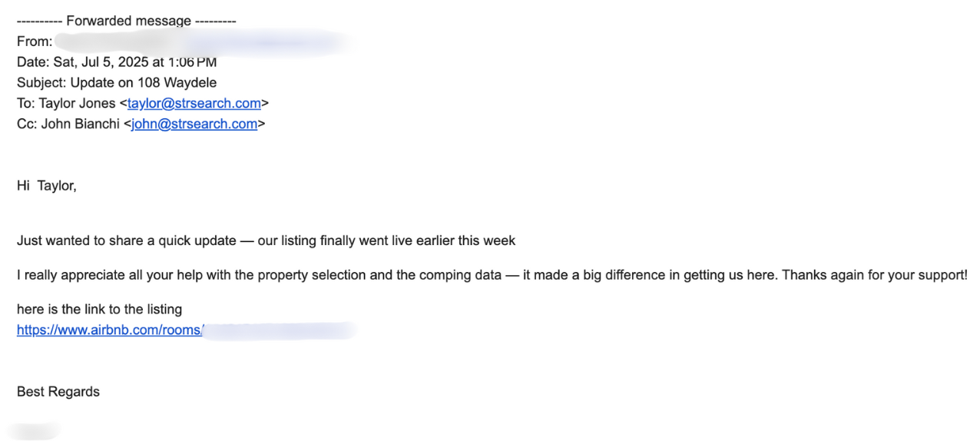The image size is (980, 441).
Task: Click the date 'Sat, Jul 5, 2025' line
Action: tap(117, 62)
